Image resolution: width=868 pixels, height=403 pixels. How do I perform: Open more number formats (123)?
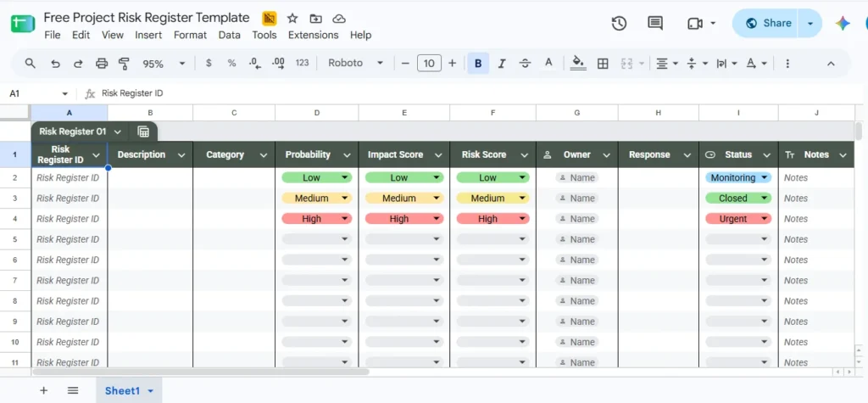pyautogui.click(x=303, y=63)
